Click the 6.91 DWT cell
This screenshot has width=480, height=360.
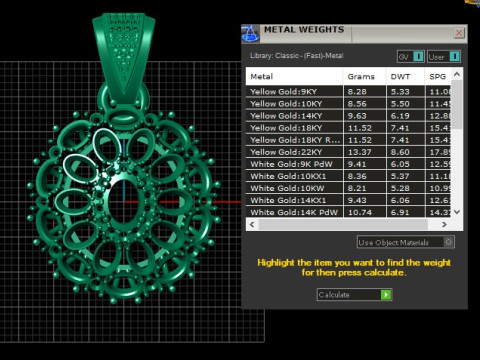coord(406,212)
